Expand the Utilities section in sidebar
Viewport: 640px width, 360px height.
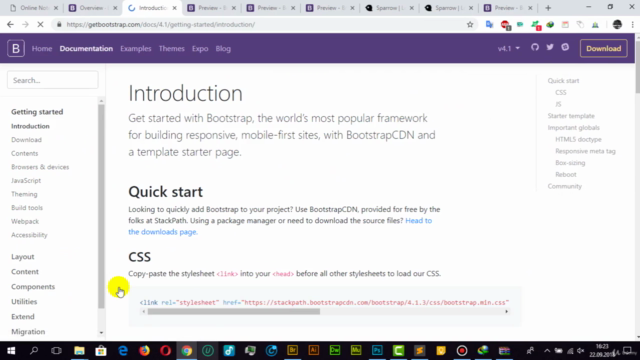(24, 302)
